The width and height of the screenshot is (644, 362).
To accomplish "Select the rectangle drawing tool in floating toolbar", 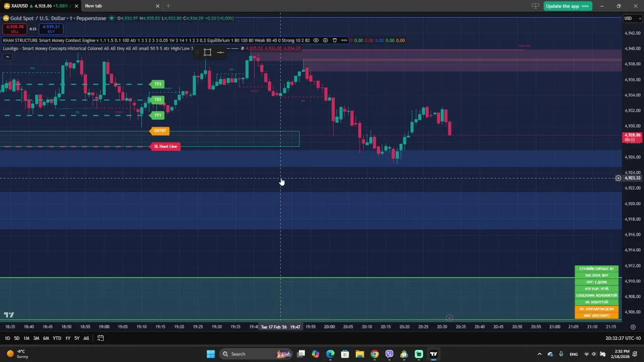I will point(207,52).
